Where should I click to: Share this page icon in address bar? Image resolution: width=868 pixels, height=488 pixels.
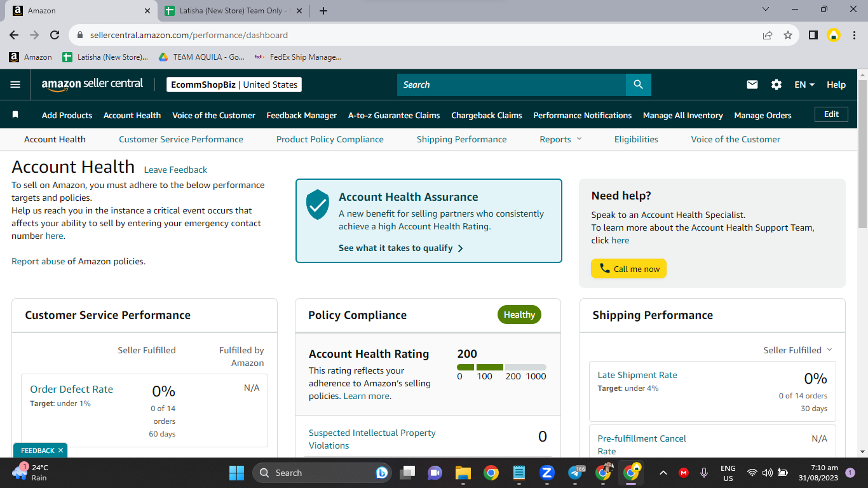tap(768, 35)
